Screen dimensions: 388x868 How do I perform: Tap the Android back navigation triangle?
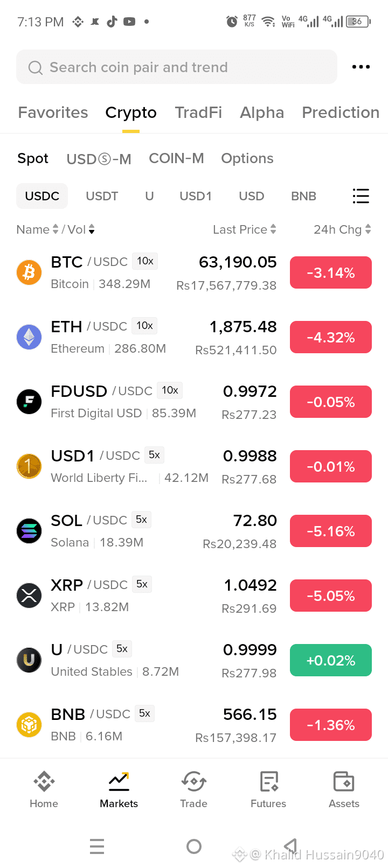(x=291, y=846)
